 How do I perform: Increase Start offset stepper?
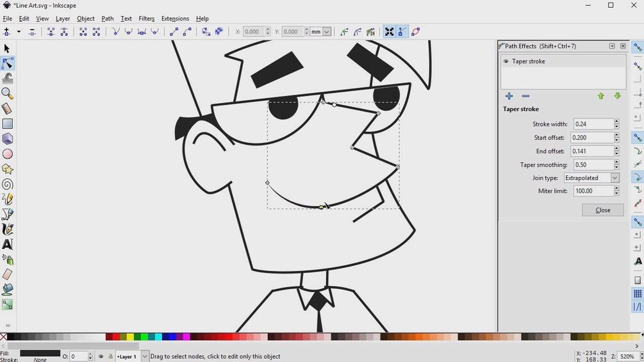coord(616,135)
